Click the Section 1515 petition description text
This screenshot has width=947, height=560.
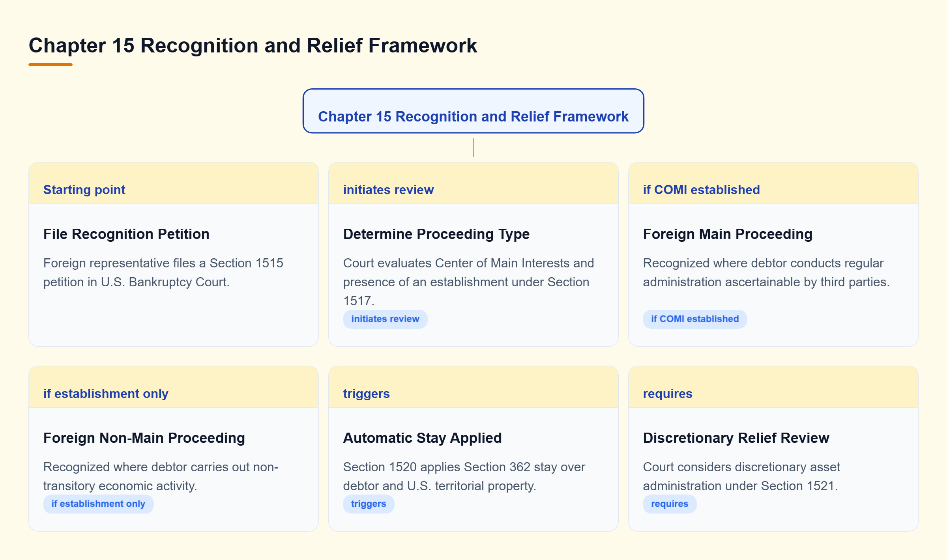pos(163,273)
